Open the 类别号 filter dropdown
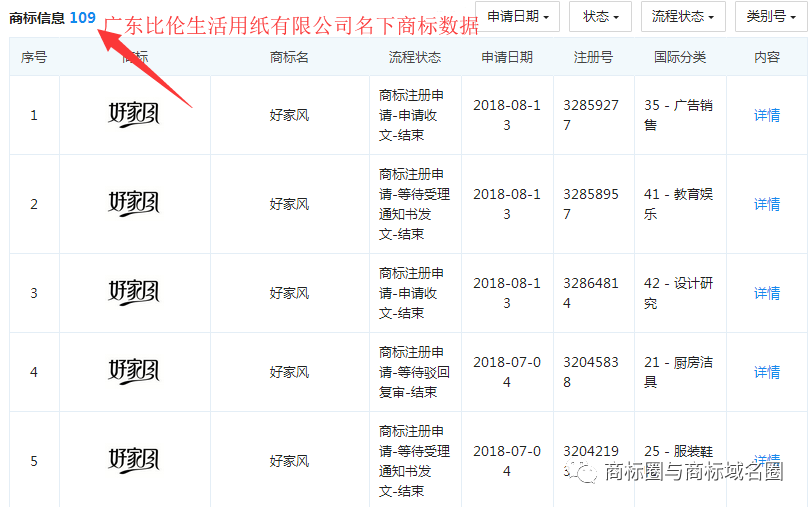Screen dimensions: 810x507 pos(771,17)
